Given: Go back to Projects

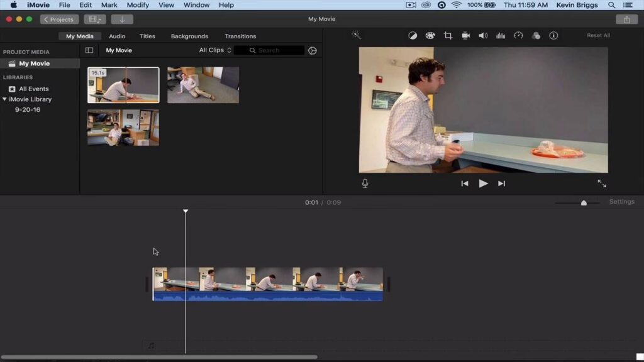Looking at the screenshot, I should pyautogui.click(x=59, y=19).
